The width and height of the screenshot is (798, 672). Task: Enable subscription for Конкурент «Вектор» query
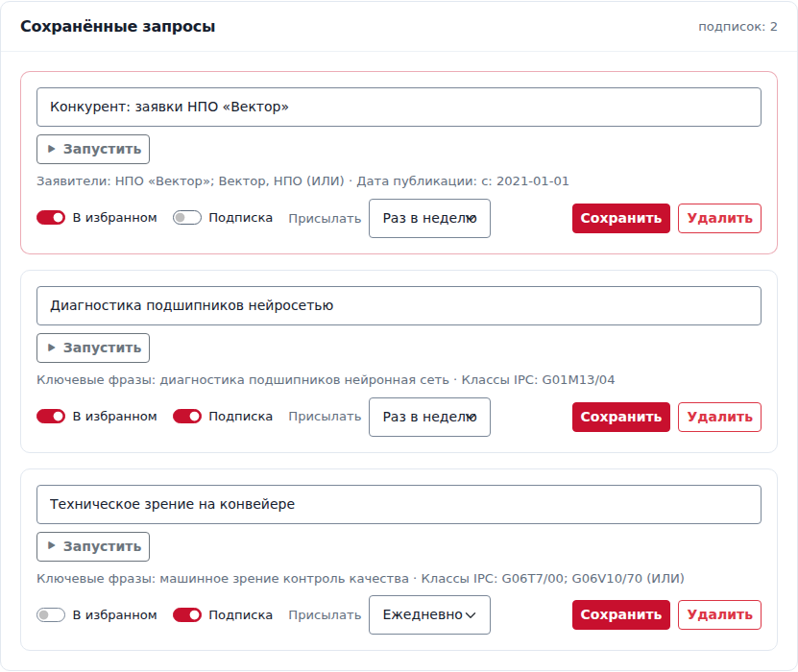pyautogui.click(x=187, y=218)
